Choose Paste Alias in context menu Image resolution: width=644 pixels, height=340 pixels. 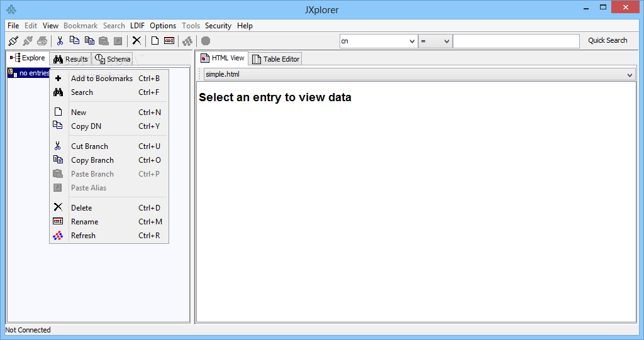tap(109, 188)
